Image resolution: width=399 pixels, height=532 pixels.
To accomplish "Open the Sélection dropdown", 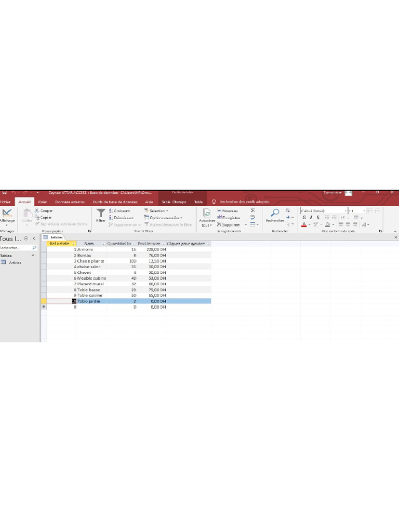I will [156, 211].
